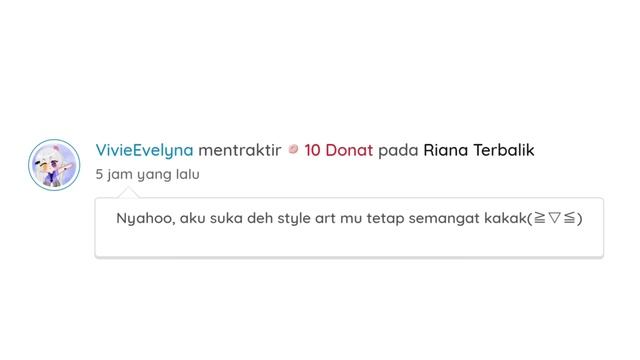
Task: Click the '5 jam yang lalu' timestamp
Action: point(147,174)
